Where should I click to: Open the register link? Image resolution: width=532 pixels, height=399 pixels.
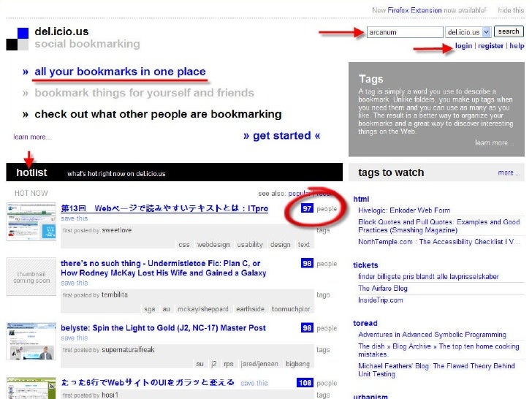[x=490, y=46]
